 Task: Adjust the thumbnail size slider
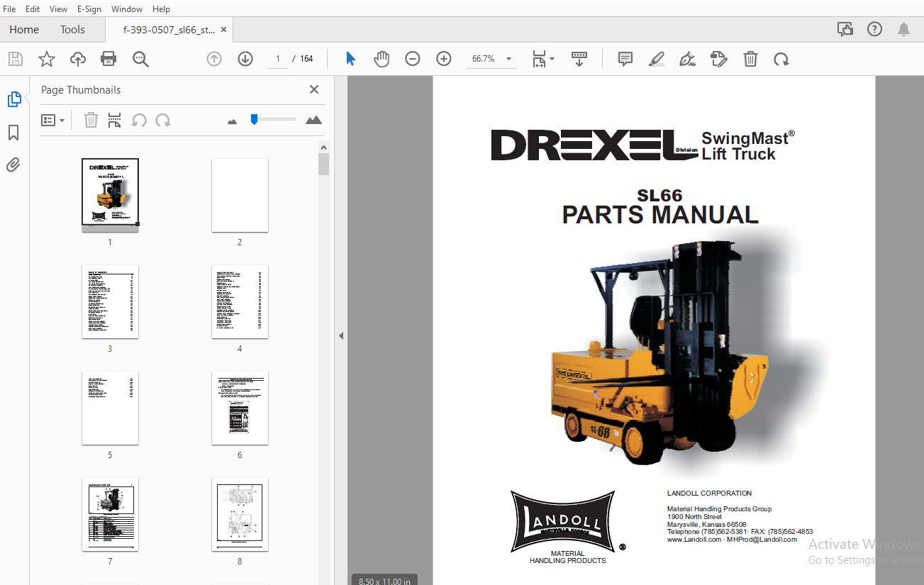[x=254, y=119]
